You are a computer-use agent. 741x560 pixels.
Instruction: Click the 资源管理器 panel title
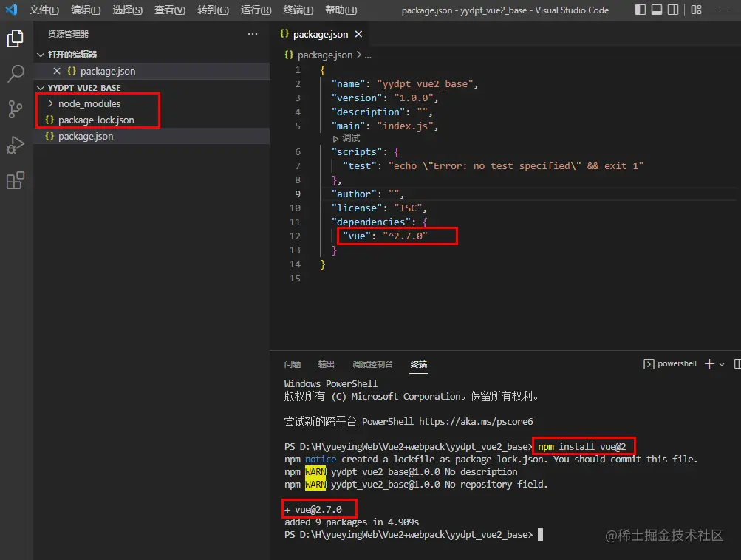point(68,34)
